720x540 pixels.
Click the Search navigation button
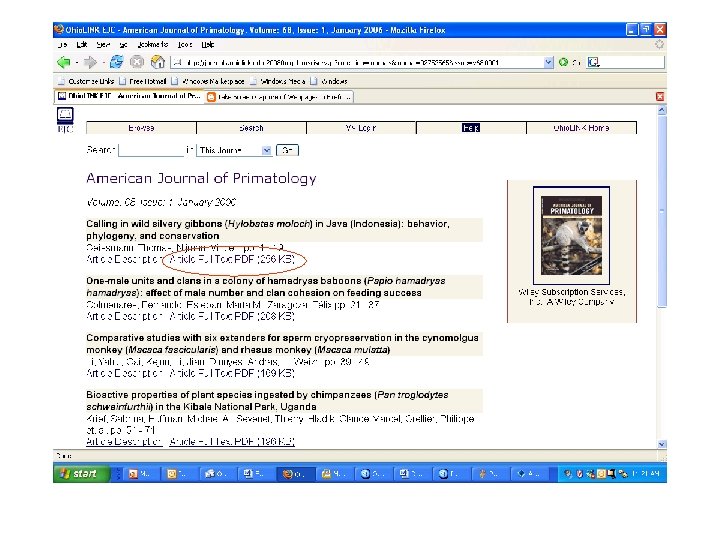click(x=251, y=128)
